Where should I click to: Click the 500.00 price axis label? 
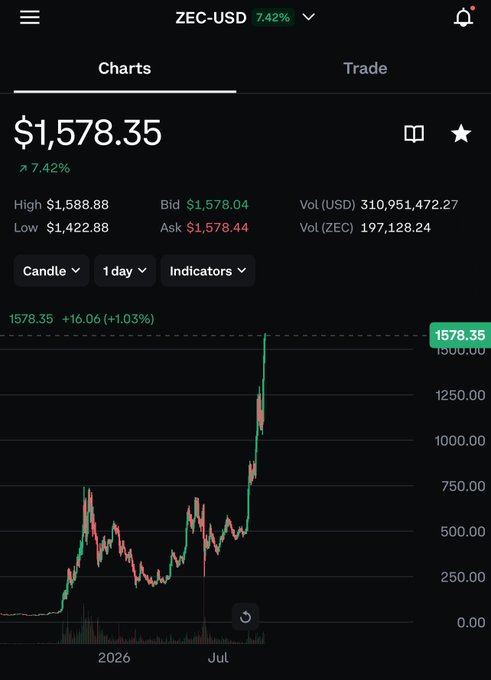(463, 532)
